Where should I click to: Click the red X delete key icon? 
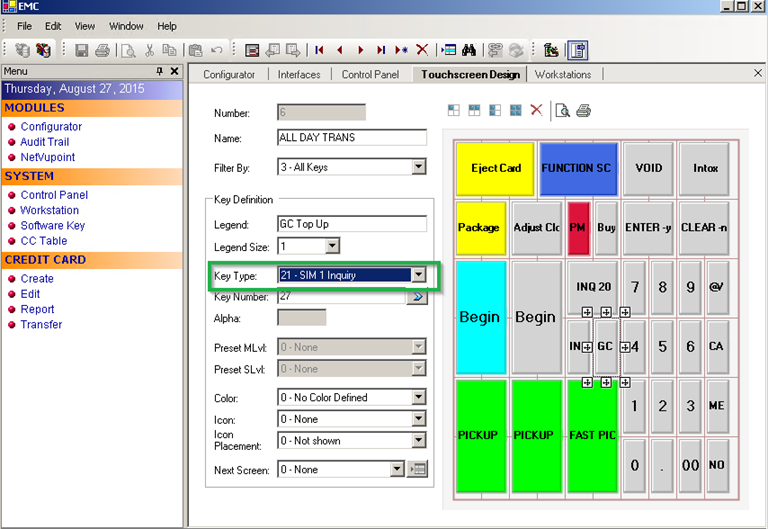click(536, 110)
